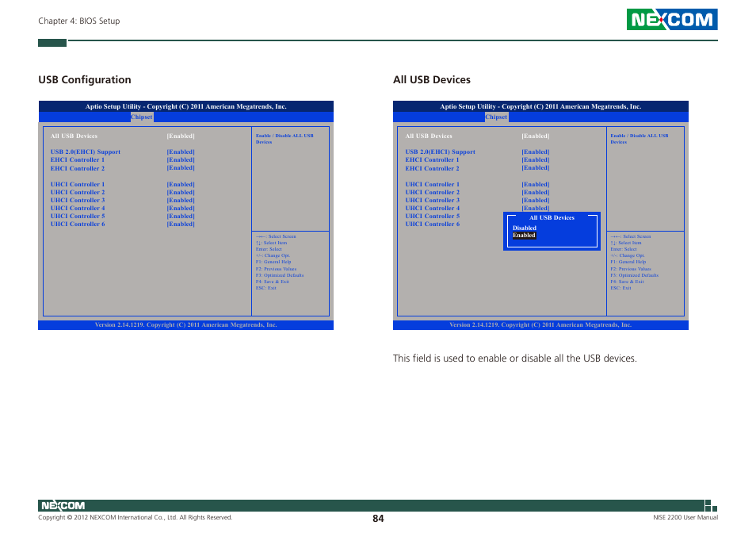Open UHCI Controller 2 value in USB Configuration screenshot
Image resolution: width=756 pixels, height=533 pixels.
click(x=181, y=192)
